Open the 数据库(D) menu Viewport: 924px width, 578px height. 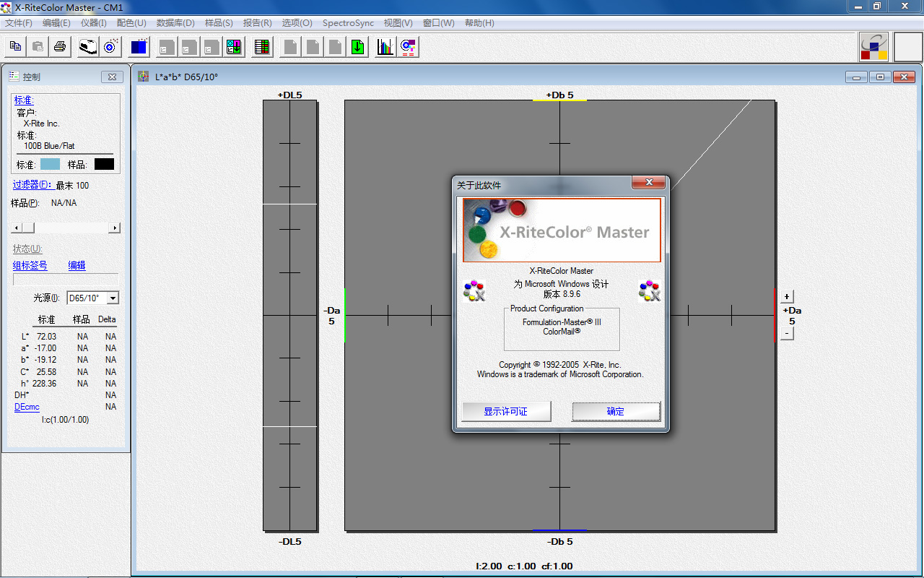(175, 23)
